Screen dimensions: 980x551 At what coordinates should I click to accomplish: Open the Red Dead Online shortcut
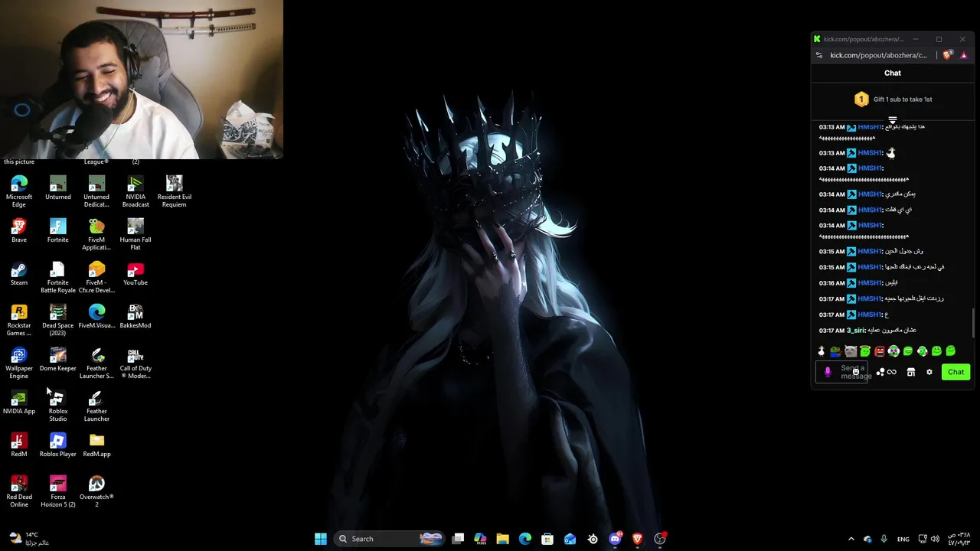[x=19, y=491]
